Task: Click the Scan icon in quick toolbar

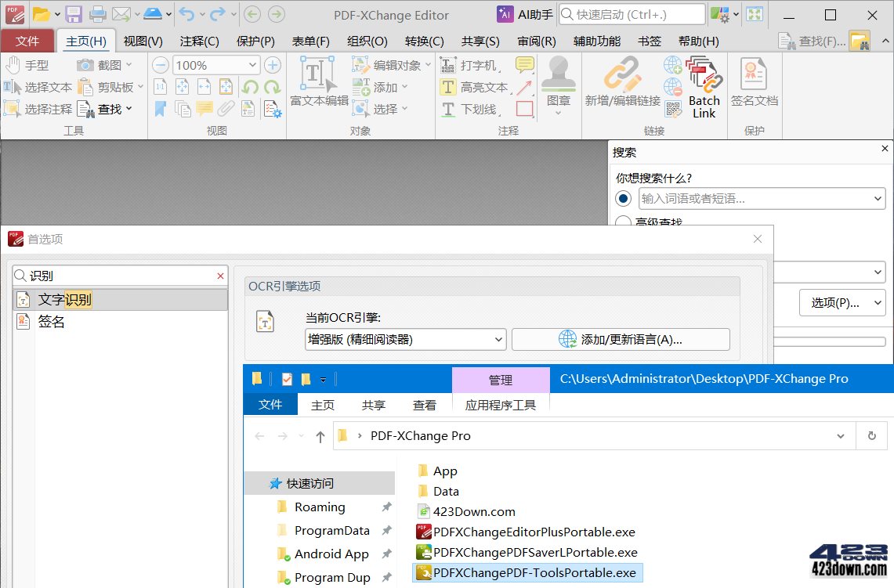Action: (x=152, y=13)
